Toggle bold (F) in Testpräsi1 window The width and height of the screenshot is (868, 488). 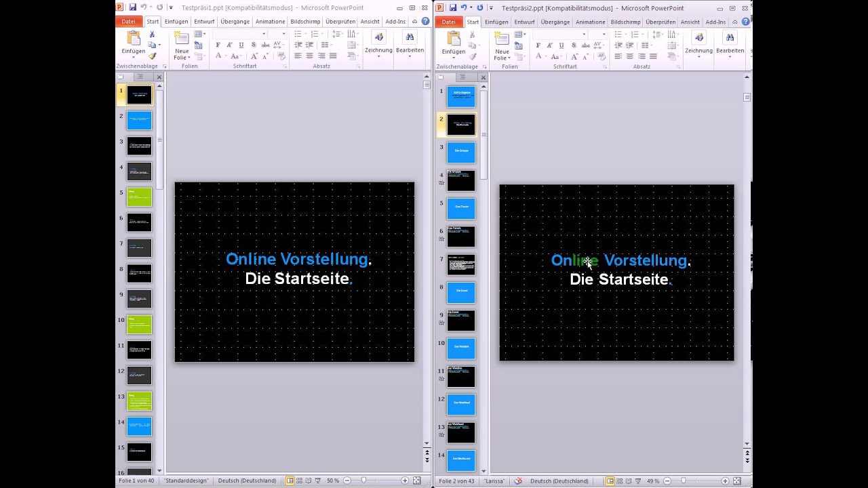(x=218, y=45)
